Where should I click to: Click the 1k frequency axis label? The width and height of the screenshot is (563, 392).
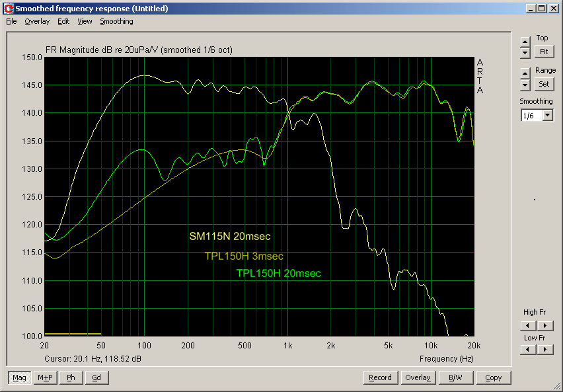287,346
